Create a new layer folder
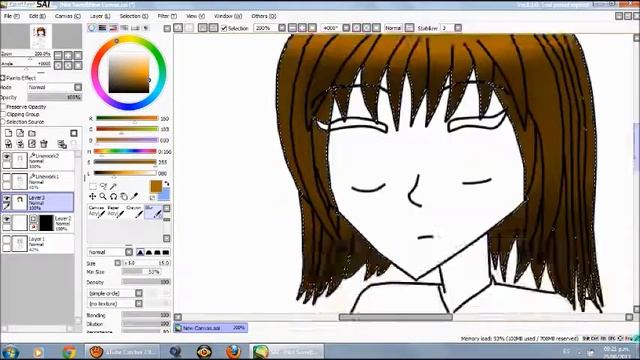 [x=32, y=133]
